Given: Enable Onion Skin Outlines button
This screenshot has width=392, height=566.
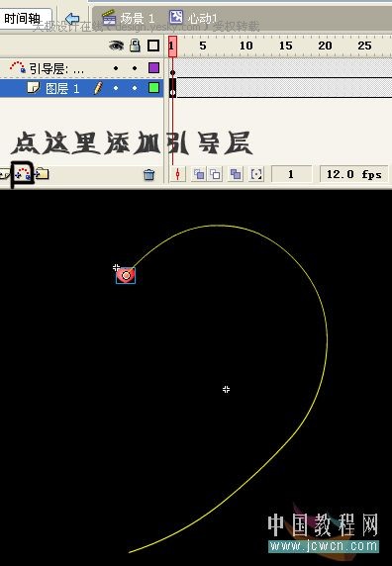Looking at the screenshot, I should pos(216,175).
